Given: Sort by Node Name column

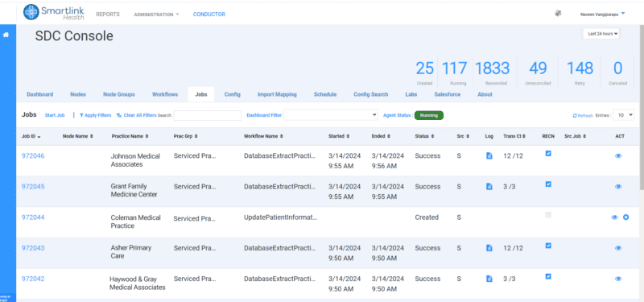Looking at the screenshot, I should pyautogui.click(x=77, y=136).
